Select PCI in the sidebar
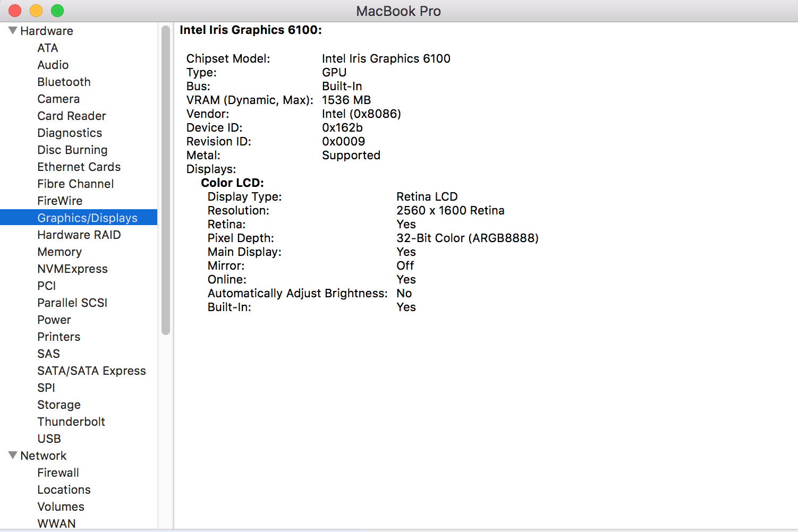 [47, 286]
